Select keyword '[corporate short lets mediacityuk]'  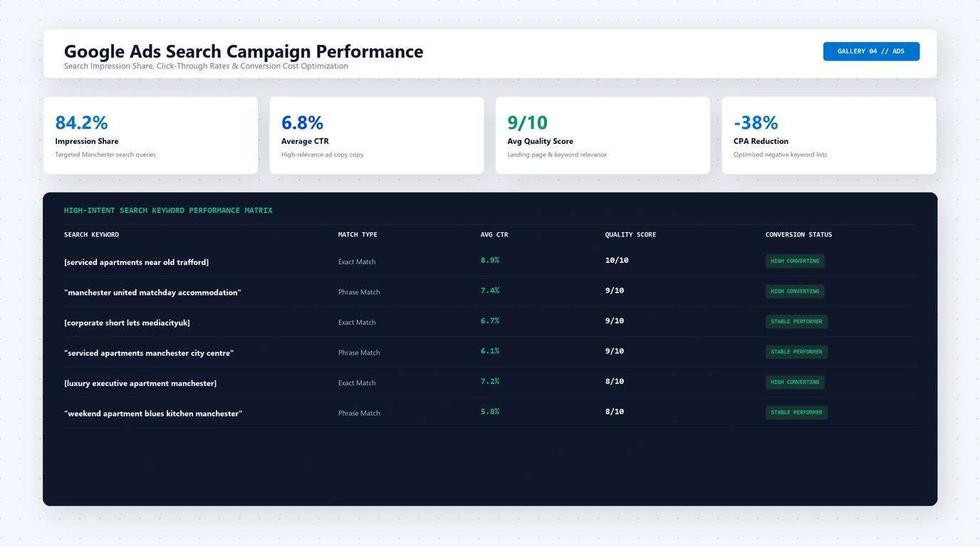tap(127, 323)
